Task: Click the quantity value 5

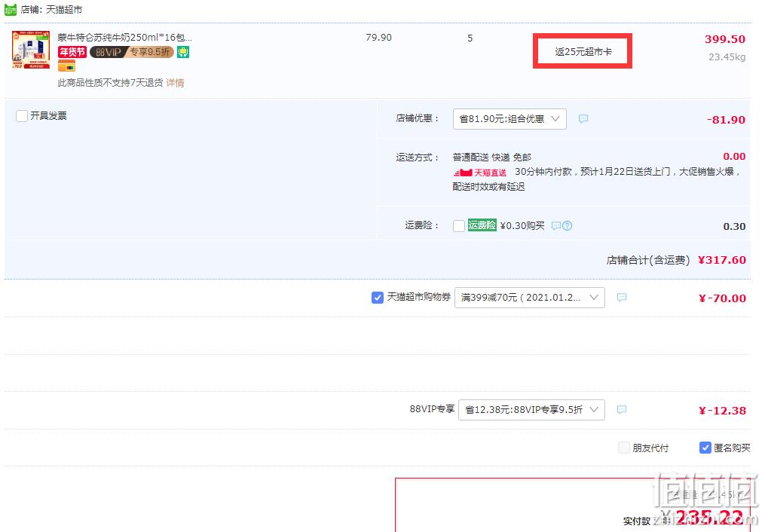Action: 470,38
